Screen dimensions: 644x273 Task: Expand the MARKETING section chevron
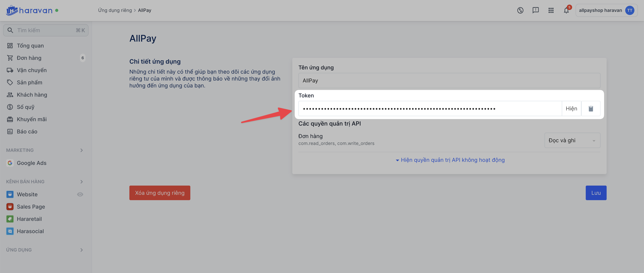[81, 150]
